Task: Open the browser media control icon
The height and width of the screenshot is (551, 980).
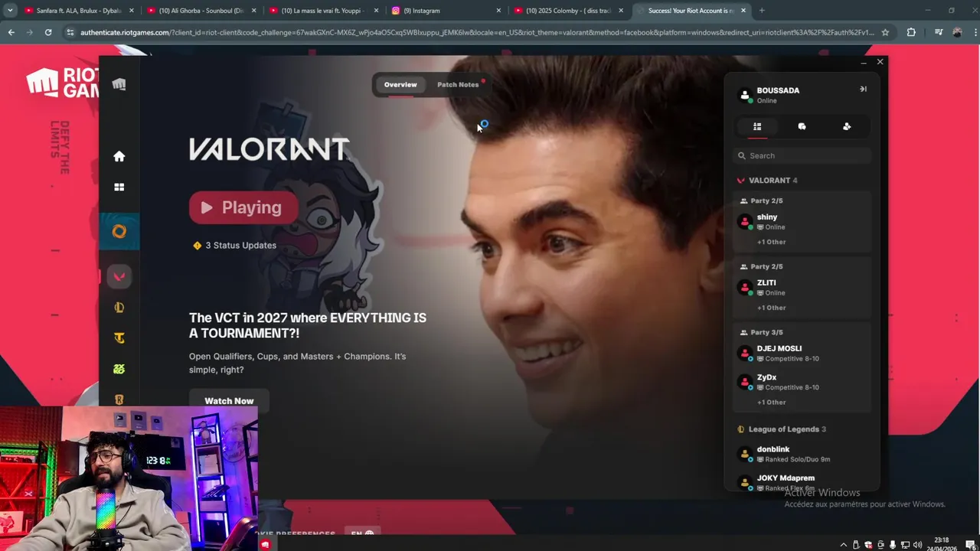Action: click(x=939, y=32)
